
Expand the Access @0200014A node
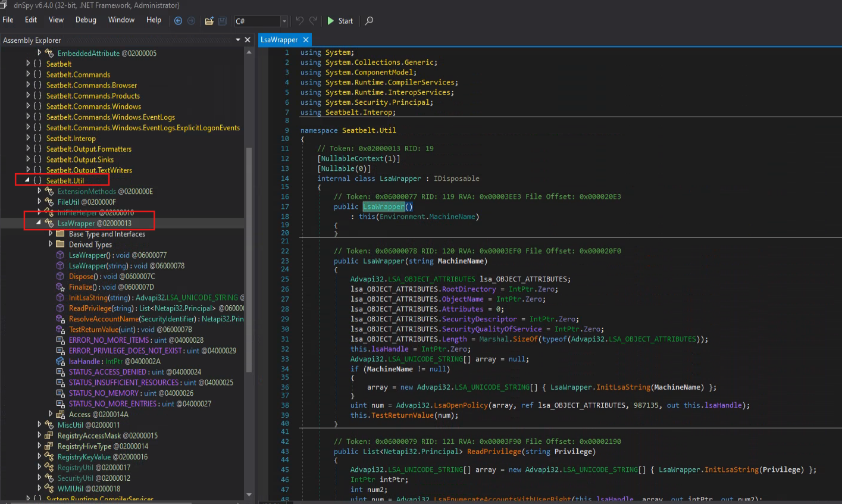tap(51, 414)
